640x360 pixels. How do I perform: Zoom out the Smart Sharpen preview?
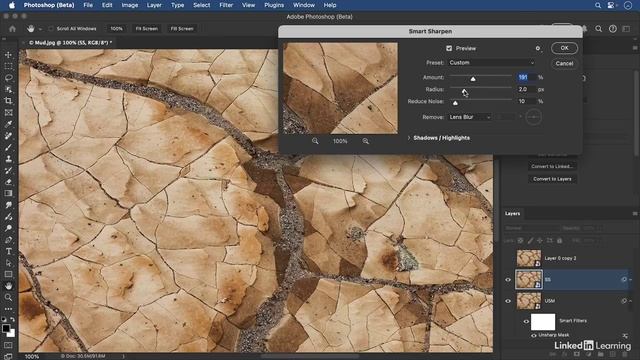pos(315,141)
